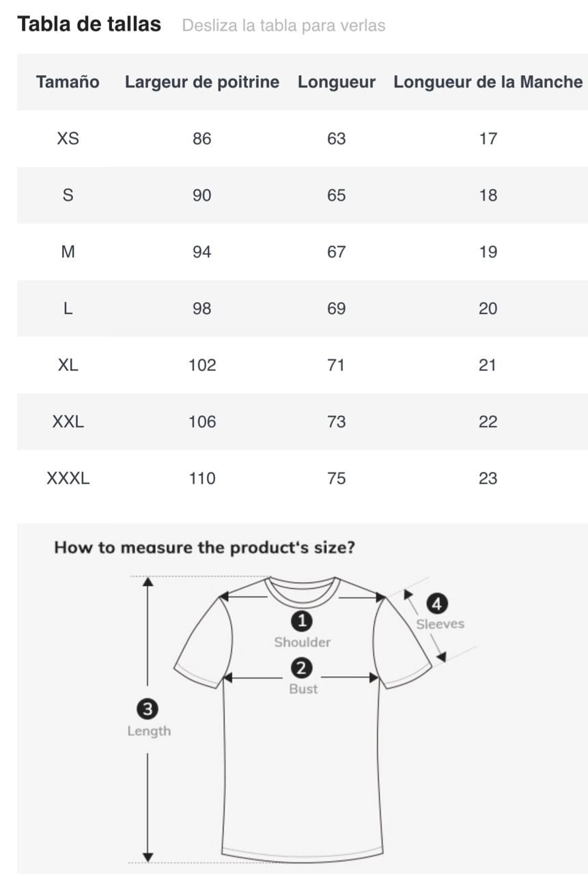
Task: Click the XXXL size row label
Action: click(x=68, y=479)
